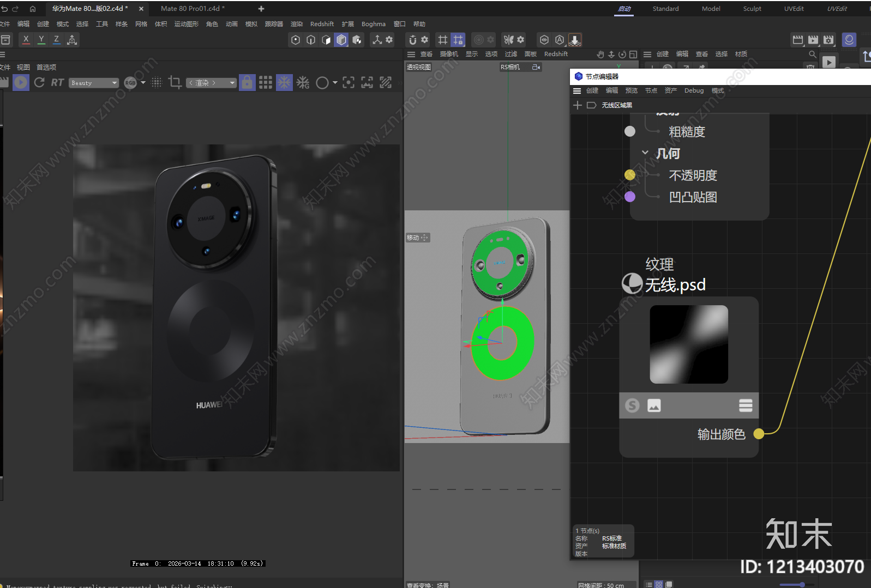Screen dimensions: 871x588
Task: Open render view clapperboard icon
Action: tap(798, 40)
